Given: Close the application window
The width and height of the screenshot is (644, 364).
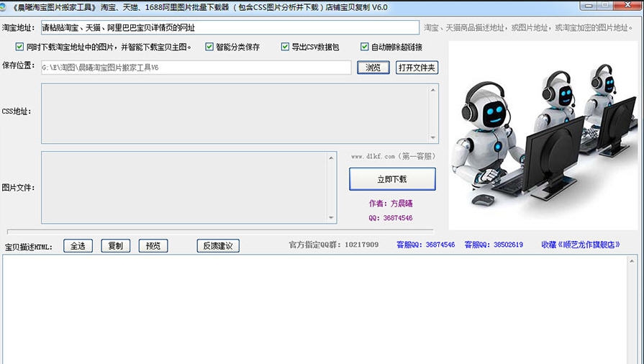Looking at the screenshot, I should click(627, 5).
